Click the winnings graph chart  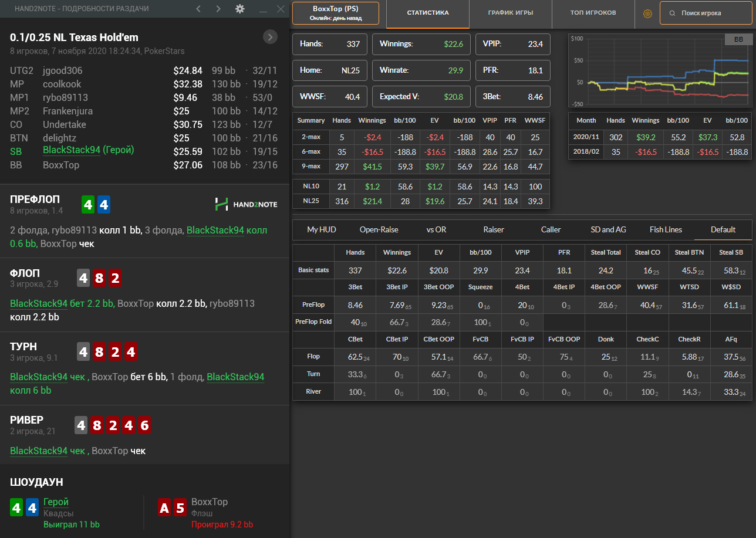(x=660, y=70)
